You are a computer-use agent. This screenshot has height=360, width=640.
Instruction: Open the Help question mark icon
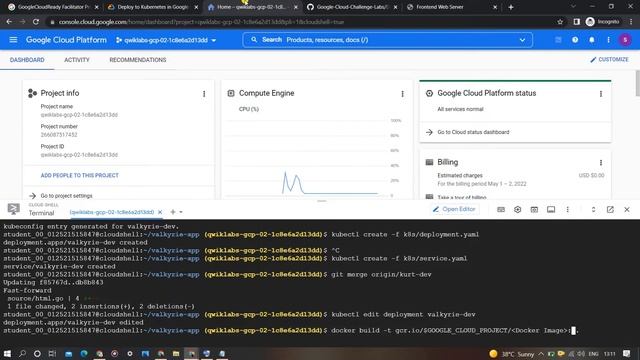[x=575, y=40]
